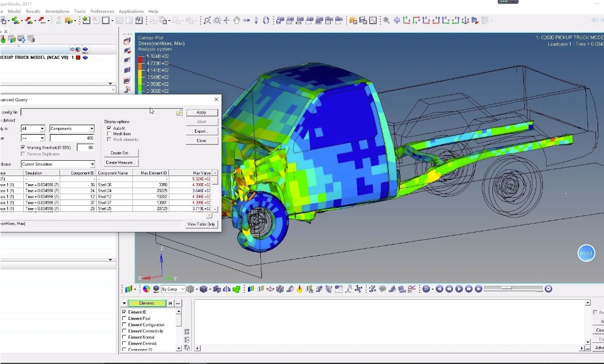Click the Notes speech bubble icon
Viewport: 604px width, 364px height.
pyautogui.click(x=382, y=289)
